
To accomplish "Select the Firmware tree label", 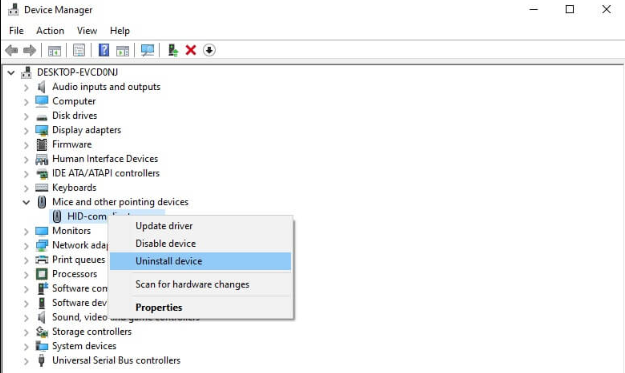I will (72, 144).
